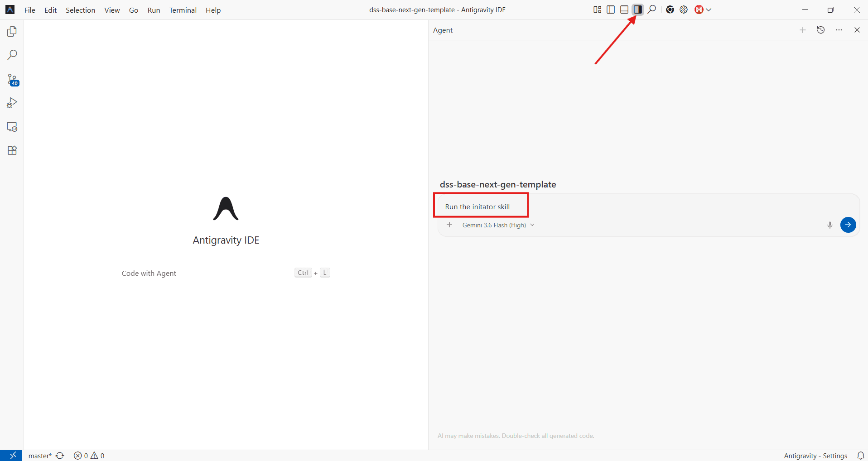
Task: Click the 'AI may make mistakes' disclaimer text
Action: tap(516, 436)
